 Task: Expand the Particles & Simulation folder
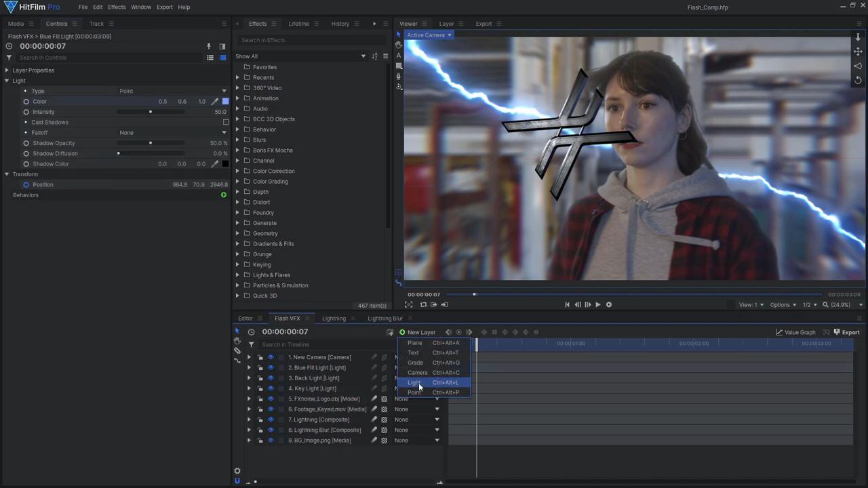pyautogui.click(x=237, y=285)
